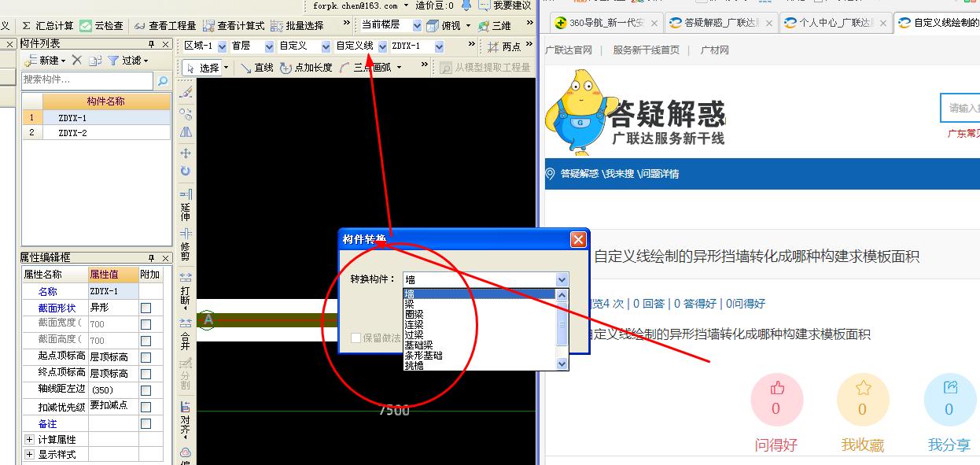
Task: Open 服务新干线首页 link
Action: (x=646, y=50)
